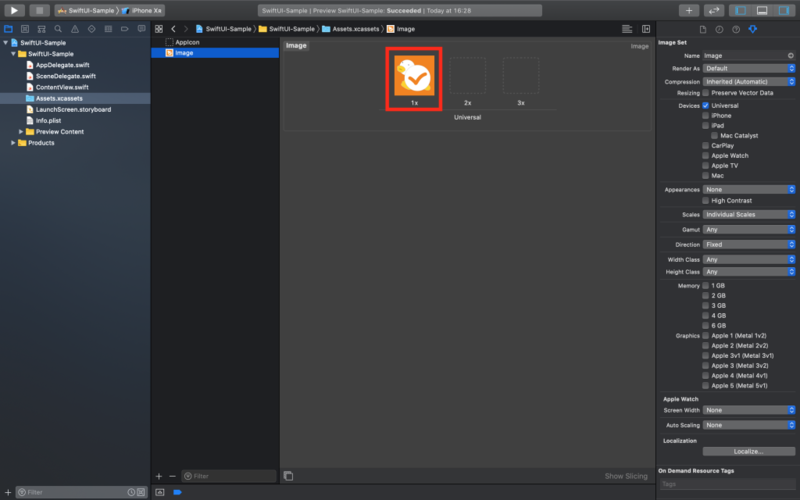Click the iPhone Xʀ run destination

(x=142, y=10)
